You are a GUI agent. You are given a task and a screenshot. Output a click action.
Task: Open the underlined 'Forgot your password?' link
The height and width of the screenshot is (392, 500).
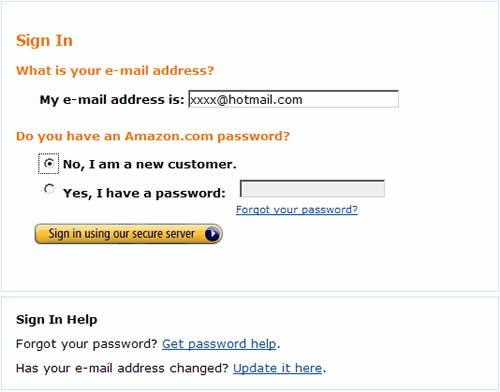(x=297, y=210)
